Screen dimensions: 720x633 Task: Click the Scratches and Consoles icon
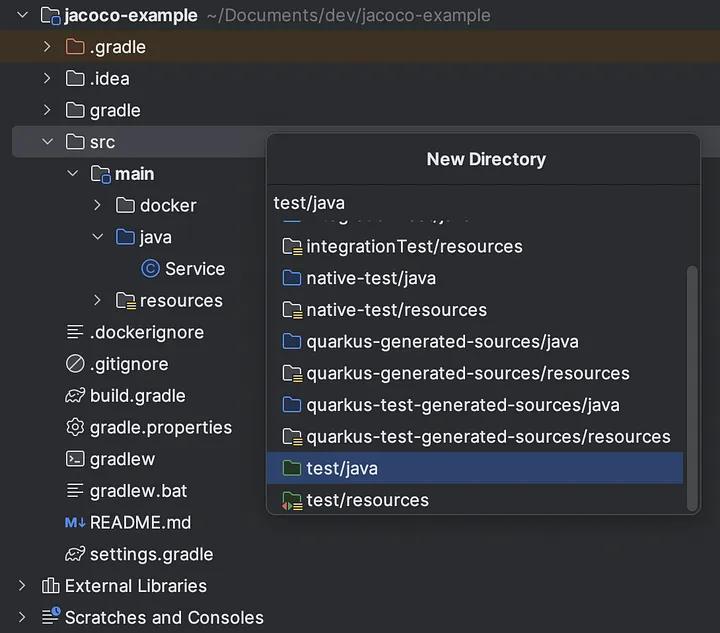click(51, 616)
